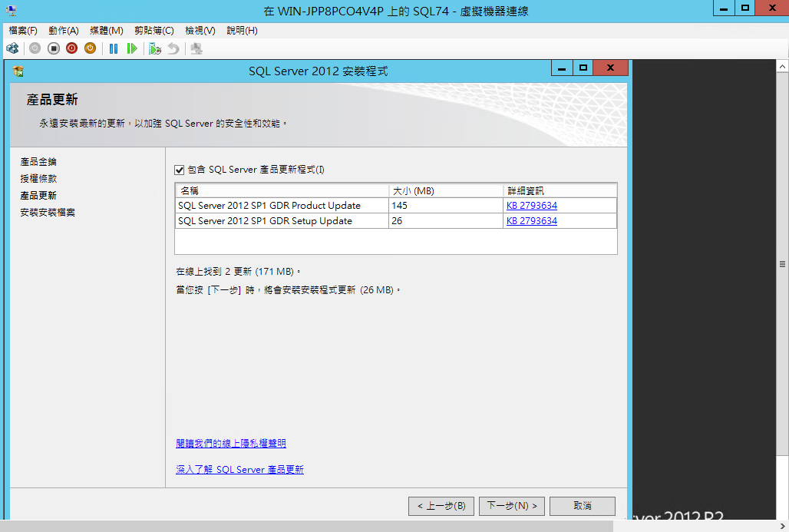Open the 剪貼簿(C) menu
Screen dimensions: 789x532
pyautogui.click(x=154, y=31)
